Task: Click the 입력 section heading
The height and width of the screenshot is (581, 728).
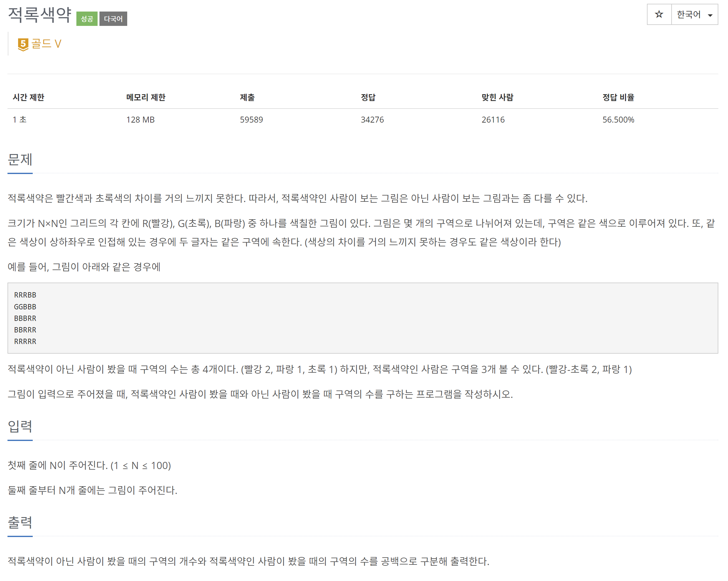Action: 20,426
